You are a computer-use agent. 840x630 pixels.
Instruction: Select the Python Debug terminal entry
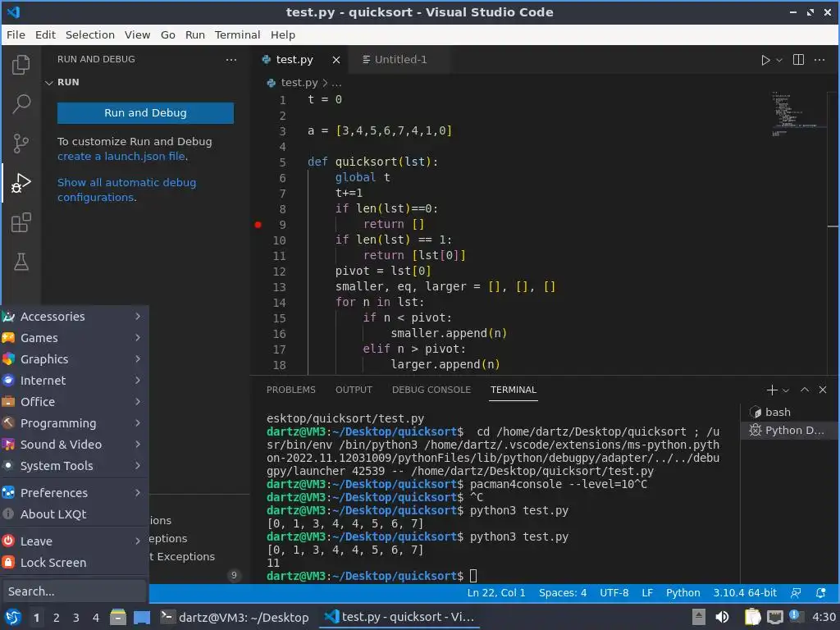[x=790, y=430]
